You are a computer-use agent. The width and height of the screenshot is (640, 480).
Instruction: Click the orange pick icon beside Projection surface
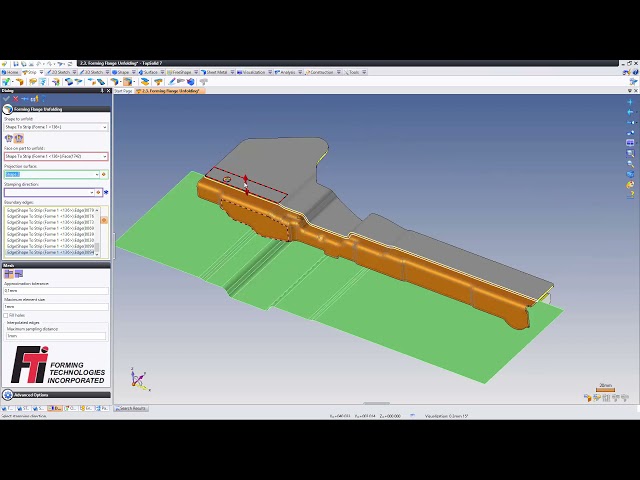(x=103, y=174)
